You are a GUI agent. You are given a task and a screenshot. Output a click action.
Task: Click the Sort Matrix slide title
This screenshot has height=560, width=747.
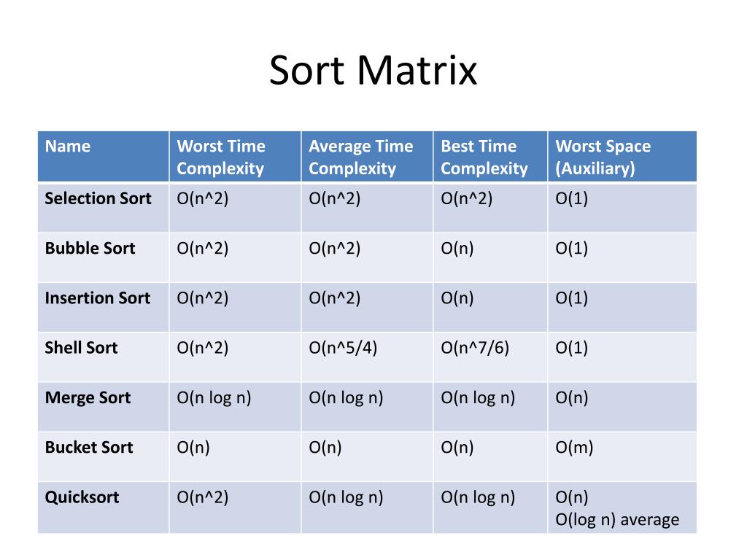click(373, 71)
